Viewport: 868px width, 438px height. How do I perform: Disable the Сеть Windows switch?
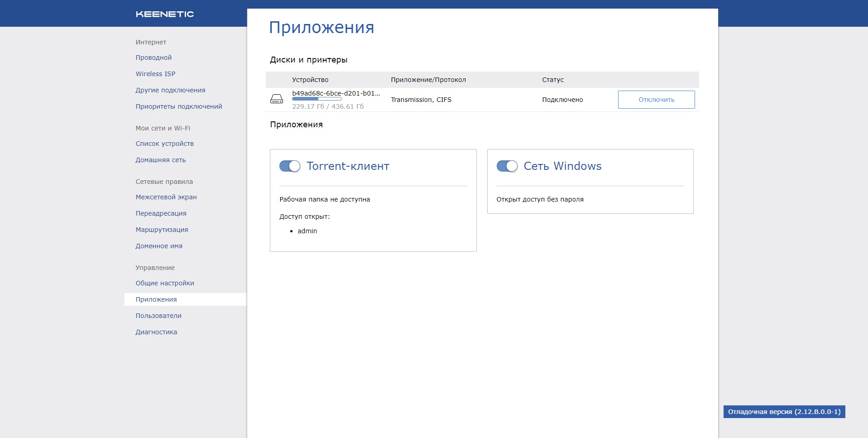tap(507, 166)
